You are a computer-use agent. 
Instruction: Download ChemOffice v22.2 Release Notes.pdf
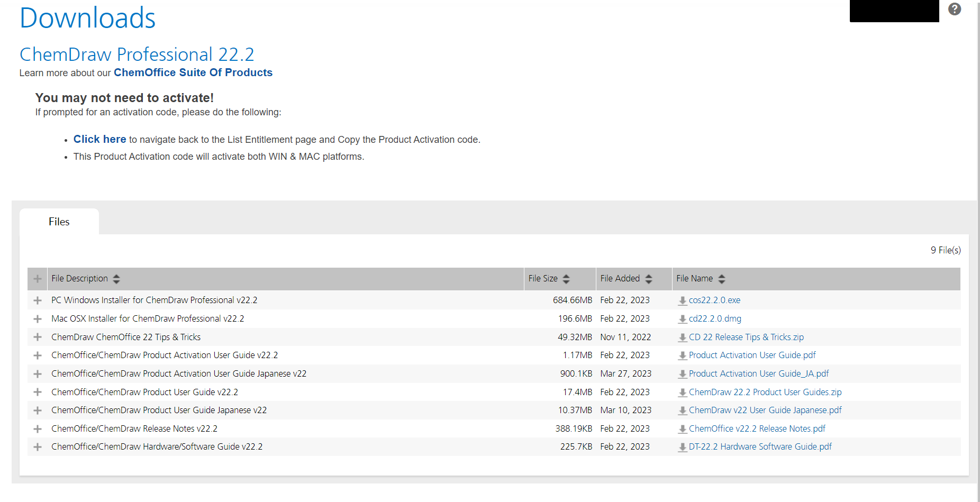tap(757, 428)
